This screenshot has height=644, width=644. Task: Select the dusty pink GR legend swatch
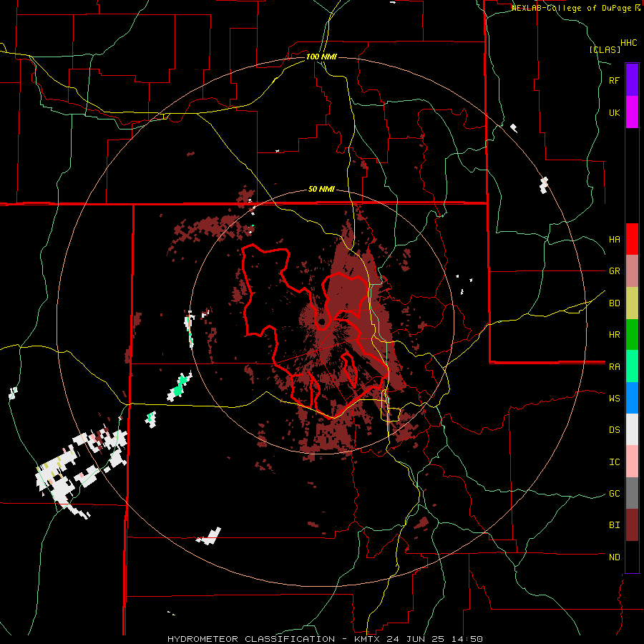click(632, 271)
